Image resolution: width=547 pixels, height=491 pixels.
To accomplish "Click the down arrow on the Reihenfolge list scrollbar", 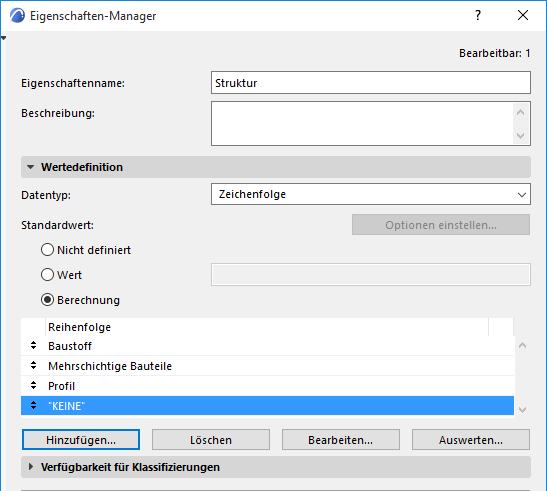I will tap(523, 409).
